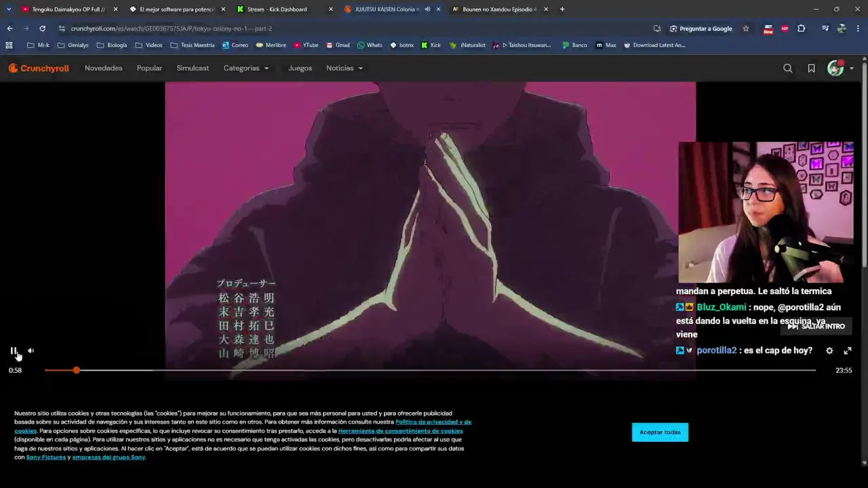Screen dimensions: 868x488
Task: Click the address bar URL
Action: pyautogui.click(x=171, y=28)
